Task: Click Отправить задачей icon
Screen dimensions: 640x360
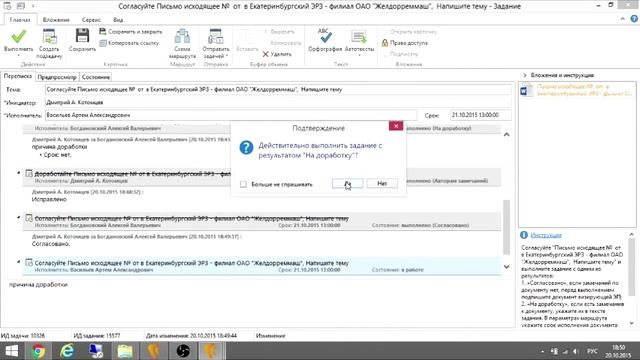Action: pos(215,36)
